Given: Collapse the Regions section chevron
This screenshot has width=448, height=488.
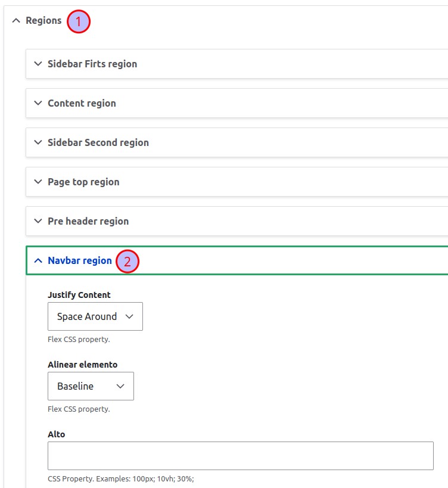Looking at the screenshot, I should [x=16, y=21].
